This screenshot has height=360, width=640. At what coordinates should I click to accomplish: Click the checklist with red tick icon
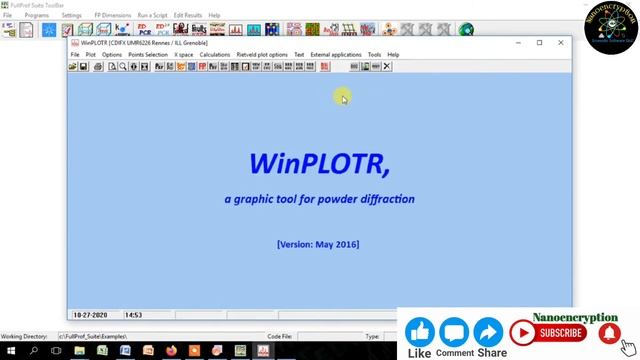pos(67,29)
